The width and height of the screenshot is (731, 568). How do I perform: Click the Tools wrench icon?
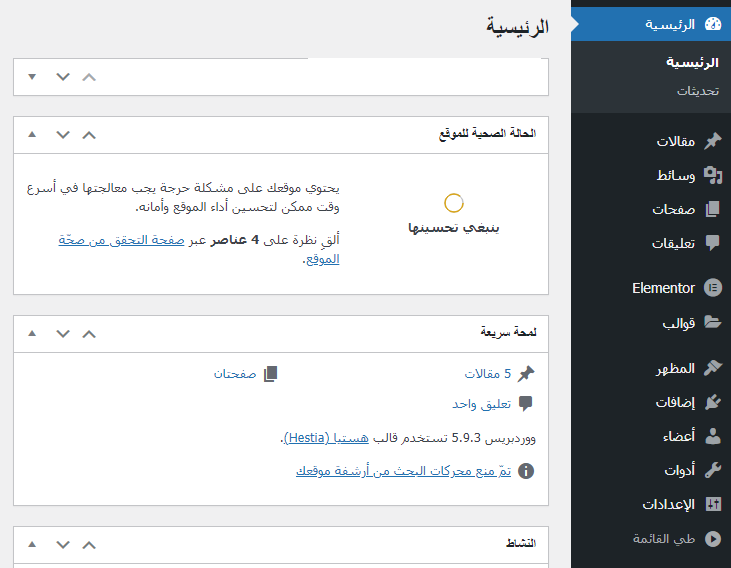pos(712,470)
